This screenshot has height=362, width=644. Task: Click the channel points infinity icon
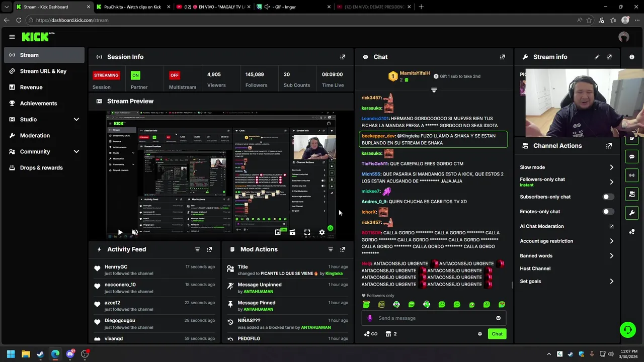(x=371, y=334)
